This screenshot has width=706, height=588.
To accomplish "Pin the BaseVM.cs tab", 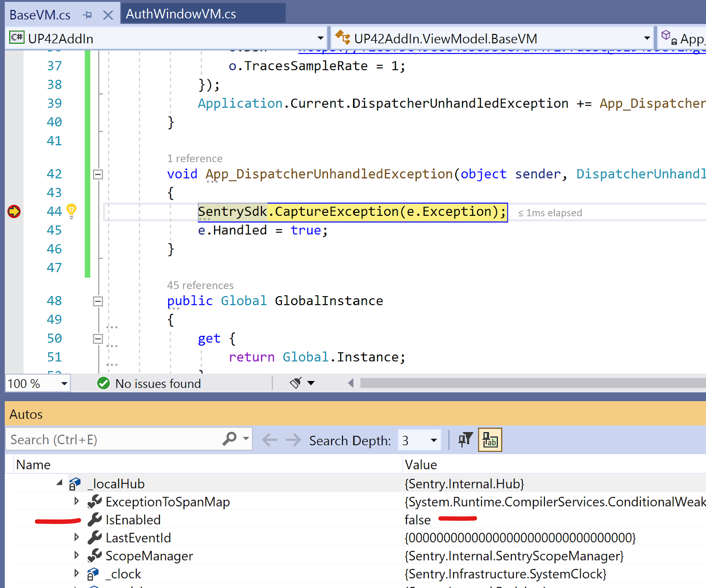I will click(87, 15).
